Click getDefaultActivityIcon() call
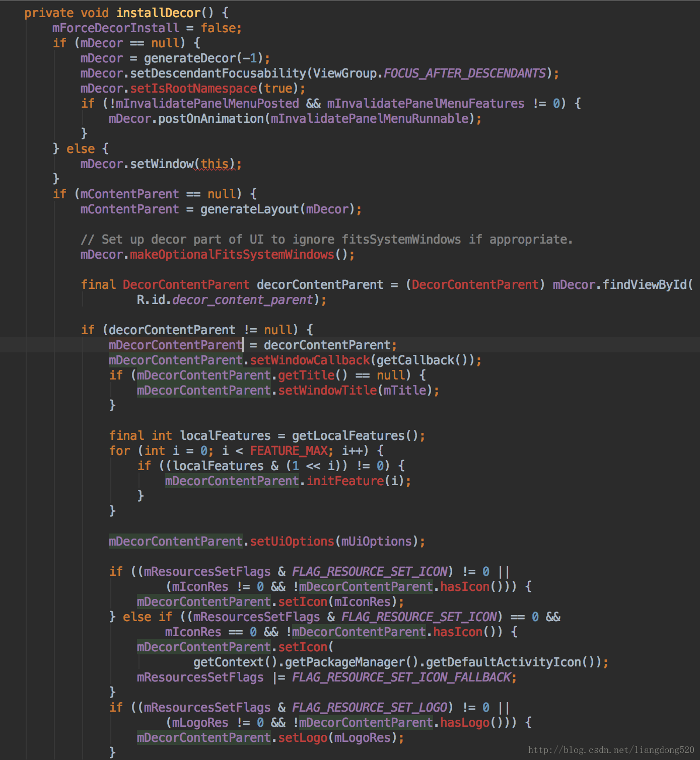This screenshot has height=760, width=700. (513, 662)
